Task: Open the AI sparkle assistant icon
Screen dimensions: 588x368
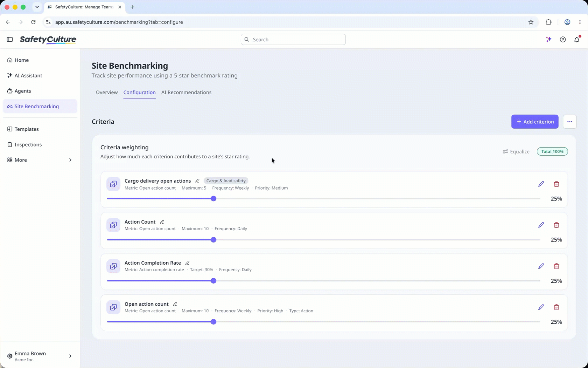Action: 549,40
